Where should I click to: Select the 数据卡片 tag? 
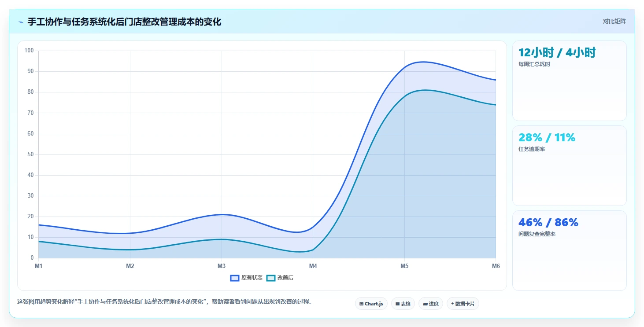click(463, 304)
